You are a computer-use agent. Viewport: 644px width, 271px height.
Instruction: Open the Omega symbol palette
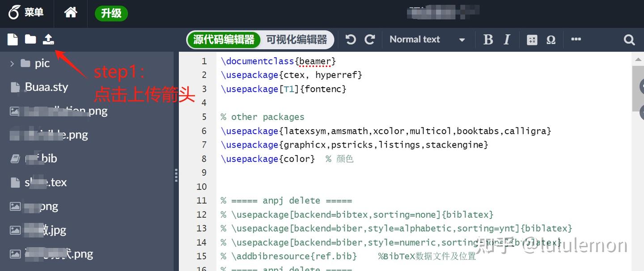pyautogui.click(x=551, y=40)
